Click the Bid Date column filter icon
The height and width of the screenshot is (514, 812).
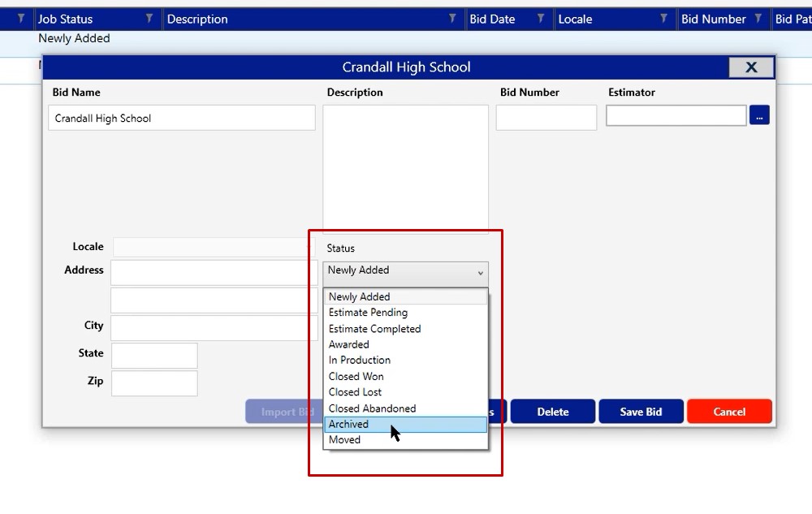(540, 19)
